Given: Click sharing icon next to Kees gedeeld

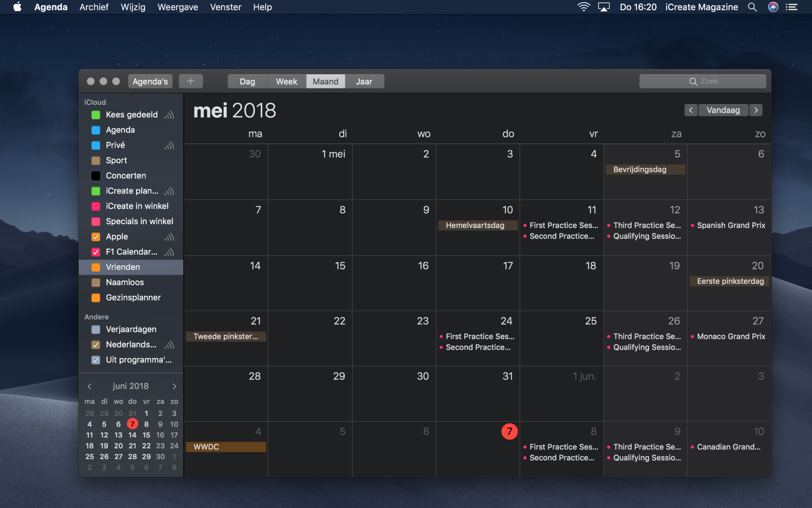Looking at the screenshot, I should click(169, 115).
